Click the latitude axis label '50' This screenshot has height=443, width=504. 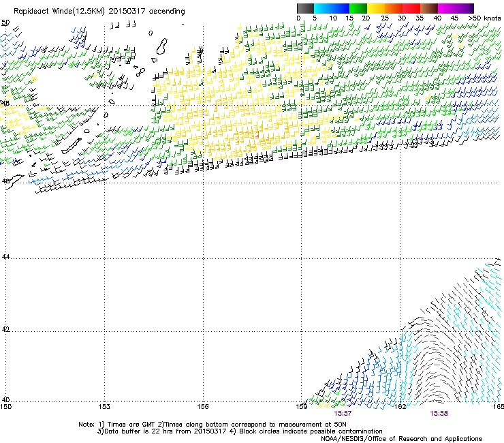coord(5,22)
